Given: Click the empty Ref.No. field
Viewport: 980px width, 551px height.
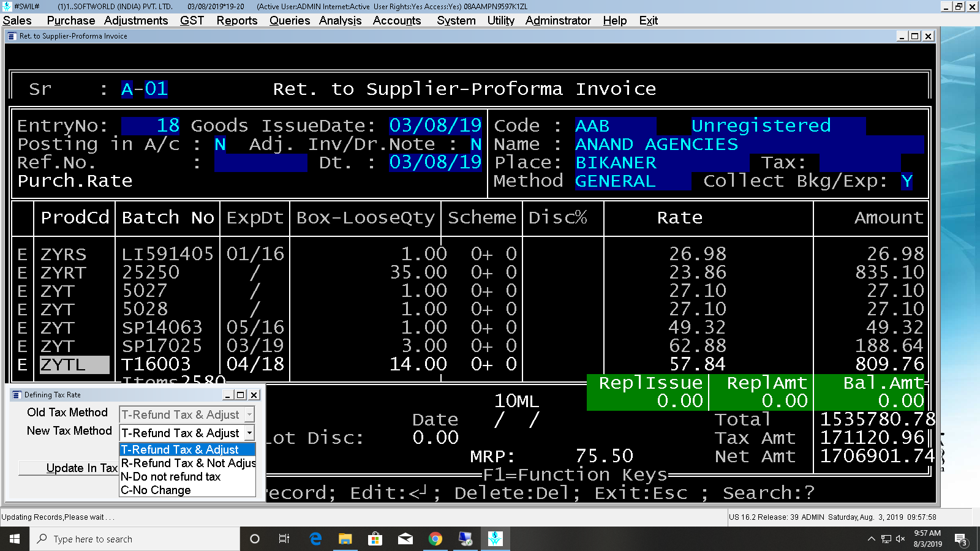Looking at the screenshot, I should pyautogui.click(x=260, y=163).
